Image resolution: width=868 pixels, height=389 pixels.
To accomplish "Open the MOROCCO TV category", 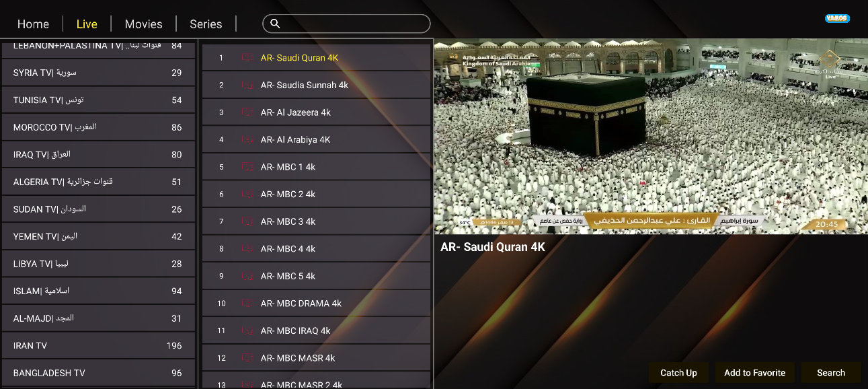I will tap(97, 127).
